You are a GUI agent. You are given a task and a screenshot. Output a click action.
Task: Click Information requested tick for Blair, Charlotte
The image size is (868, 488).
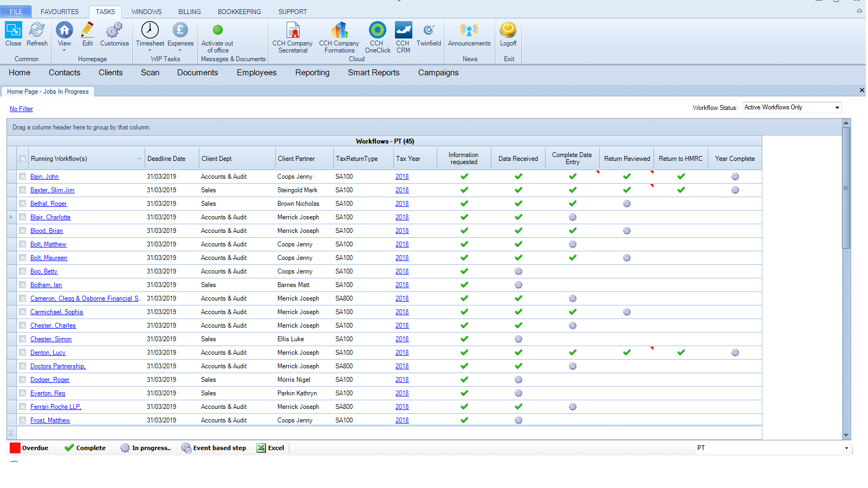point(464,217)
